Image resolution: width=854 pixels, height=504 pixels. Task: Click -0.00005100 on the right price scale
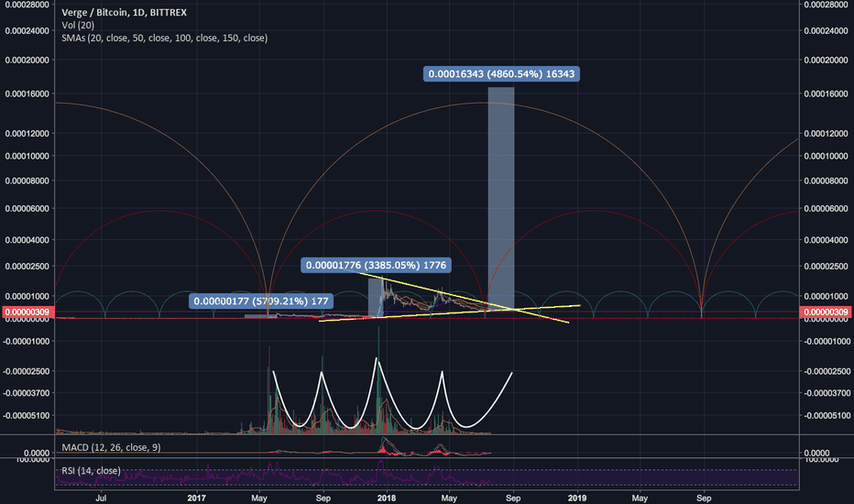point(827,415)
